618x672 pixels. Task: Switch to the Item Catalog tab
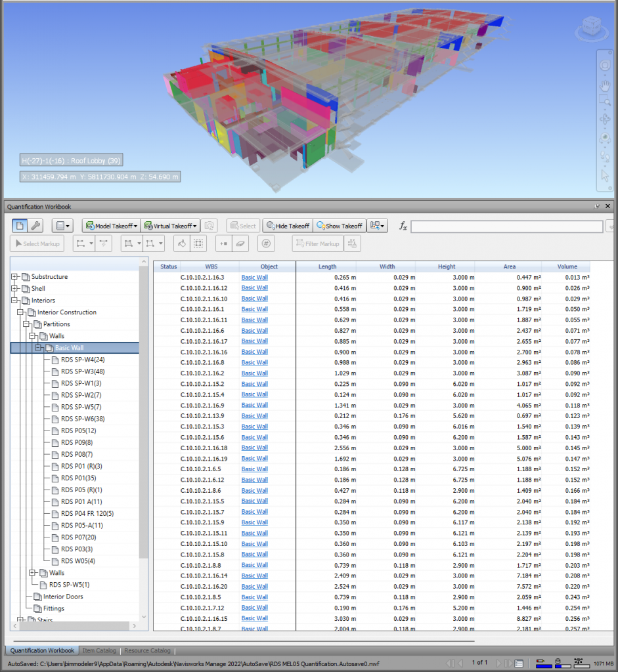point(99,650)
